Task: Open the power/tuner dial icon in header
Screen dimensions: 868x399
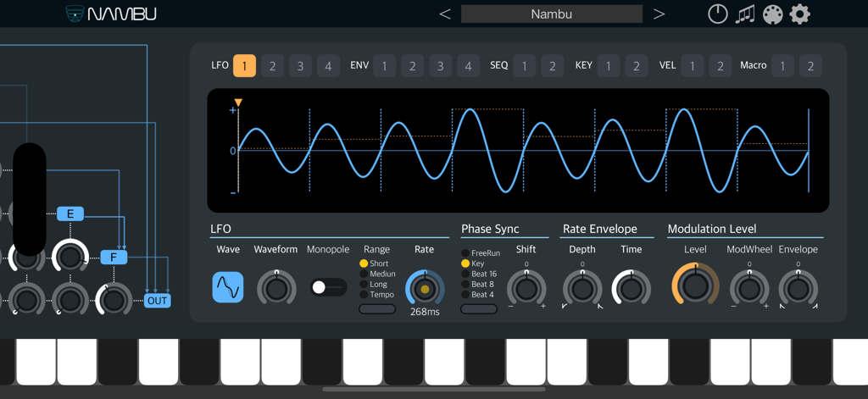Action: (x=717, y=14)
